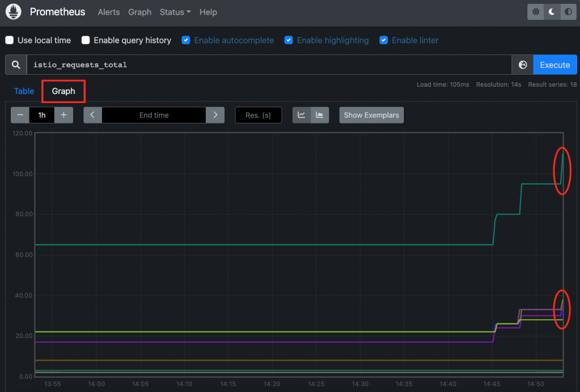Click the 60.00 y-axis label
This screenshot has width=580, height=392.
click(24, 255)
